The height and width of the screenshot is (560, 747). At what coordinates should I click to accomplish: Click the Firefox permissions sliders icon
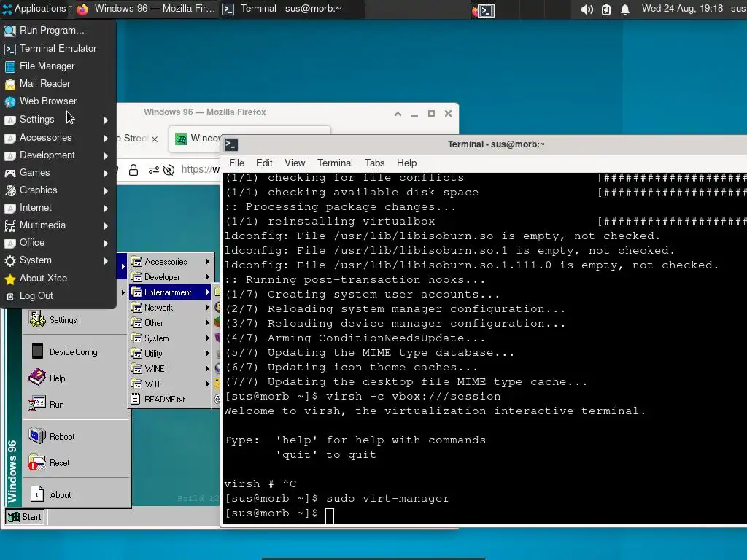[x=153, y=170]
